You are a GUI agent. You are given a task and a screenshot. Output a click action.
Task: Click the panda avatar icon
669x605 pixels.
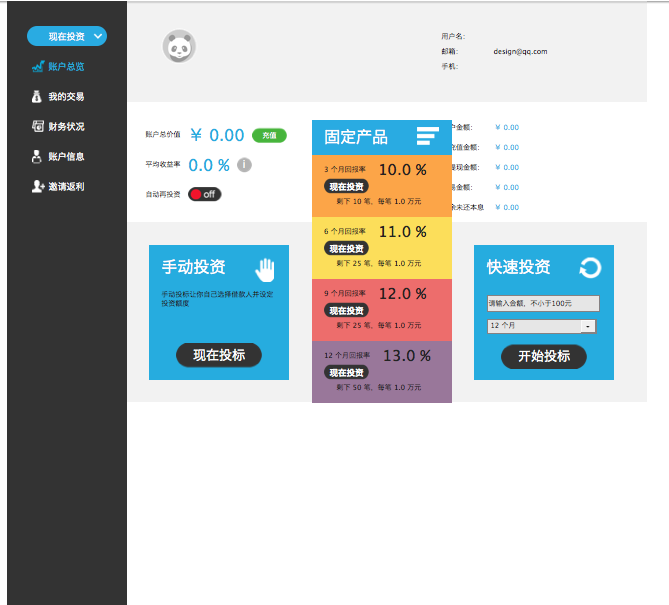179,46
